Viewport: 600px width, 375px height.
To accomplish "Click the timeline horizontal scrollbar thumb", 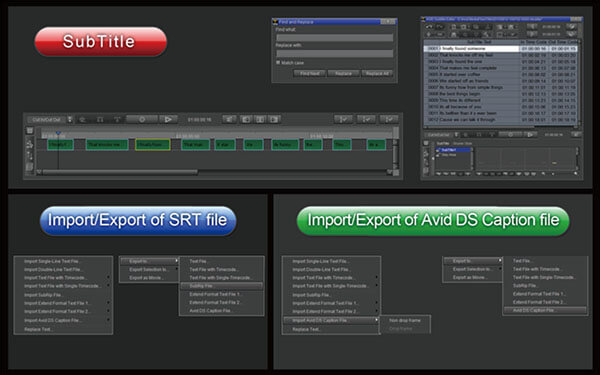I will pyautogui.click(x=120, y=172).
